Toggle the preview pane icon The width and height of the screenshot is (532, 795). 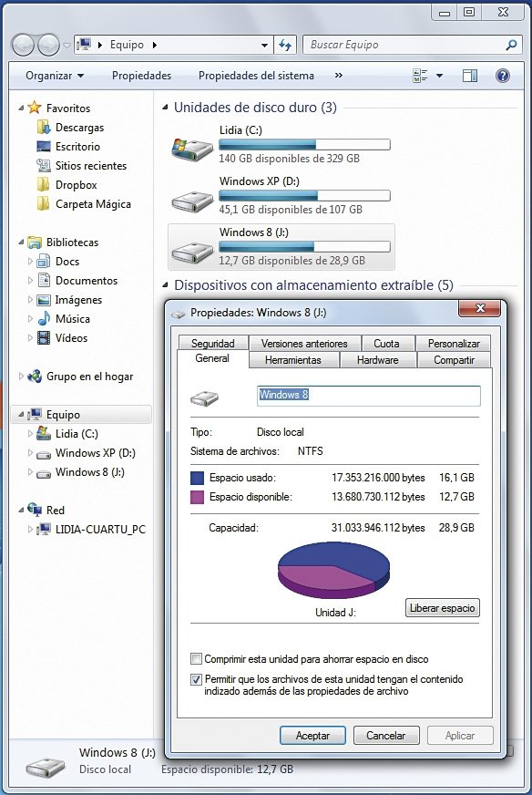[x=470, y=76]
